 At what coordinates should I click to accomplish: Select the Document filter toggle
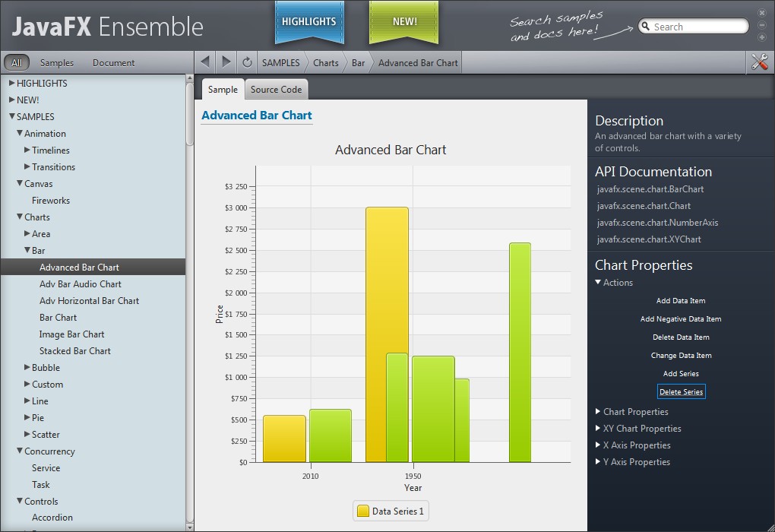tap(113, 63)
